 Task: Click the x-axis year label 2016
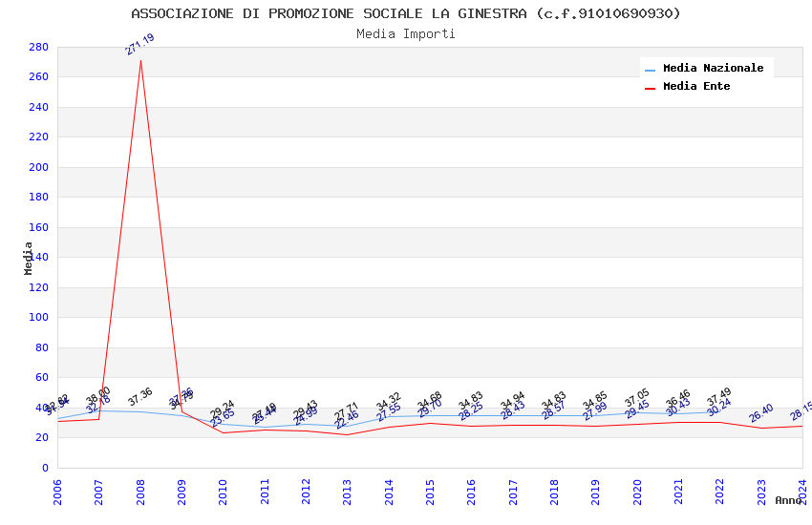pyautogui.click(x=471, y=492)
